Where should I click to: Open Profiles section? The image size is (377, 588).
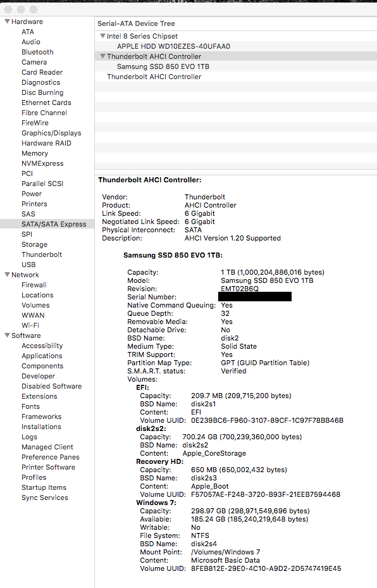pos(34,477)
